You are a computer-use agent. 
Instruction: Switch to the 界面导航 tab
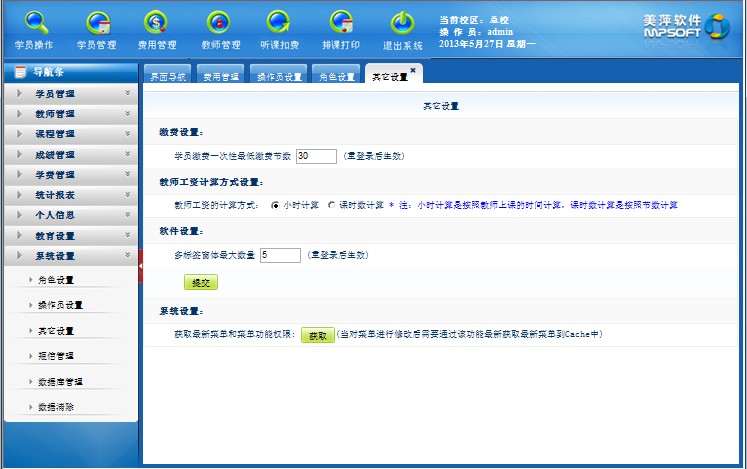[x=167, y=77]
